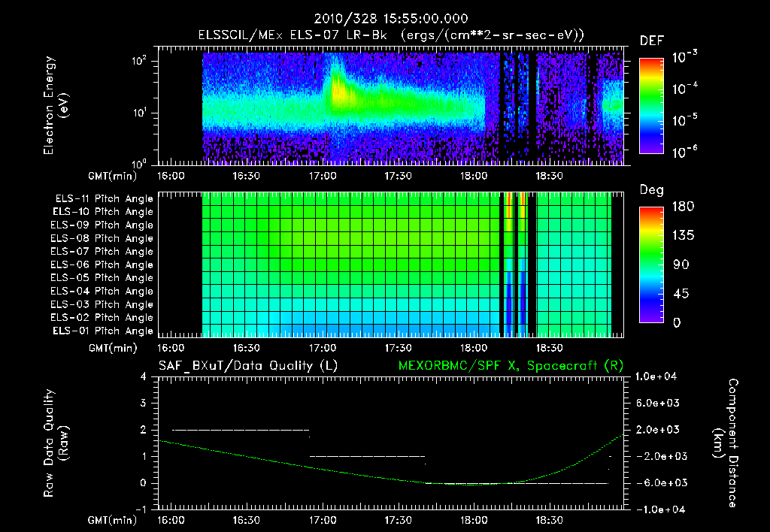Click the 3 tick on data quality axis

pyautogui.click(x=143, y=403)
